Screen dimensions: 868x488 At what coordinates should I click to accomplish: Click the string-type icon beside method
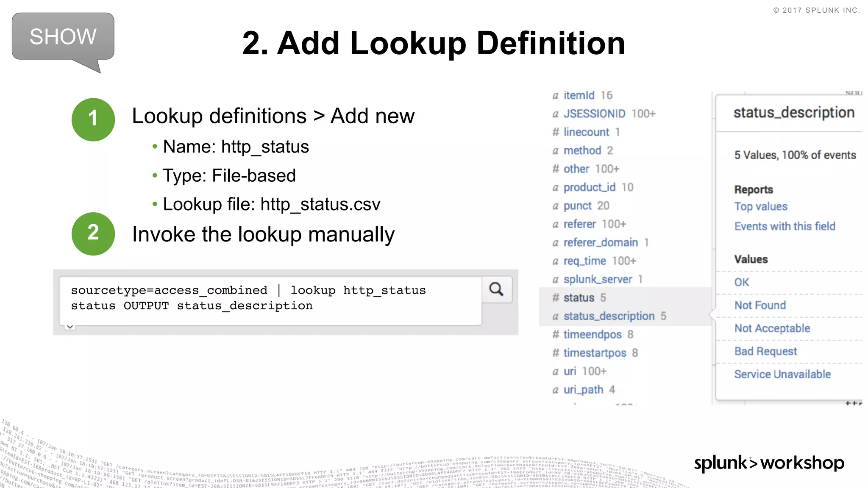(x=556, y=151)
